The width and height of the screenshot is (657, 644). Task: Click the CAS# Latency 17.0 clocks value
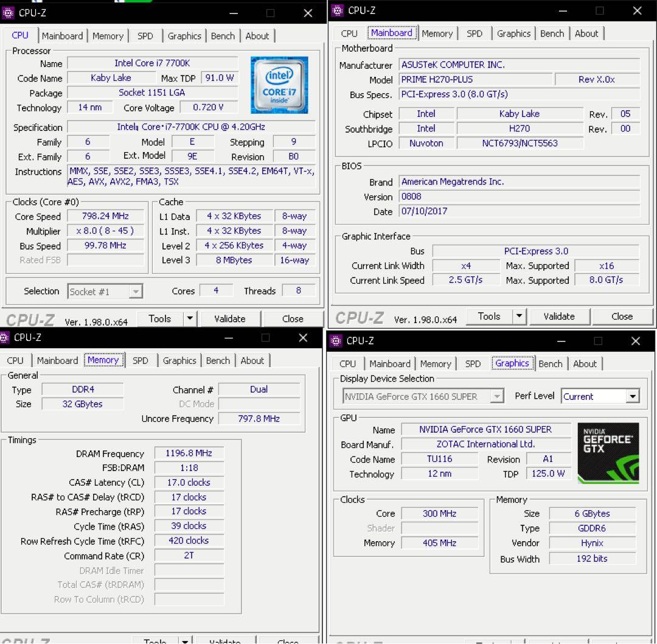tap(189, 483)
